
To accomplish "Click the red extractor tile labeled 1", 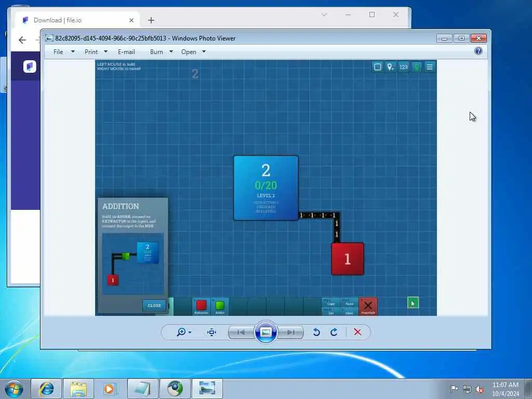I will click(348, 259).
